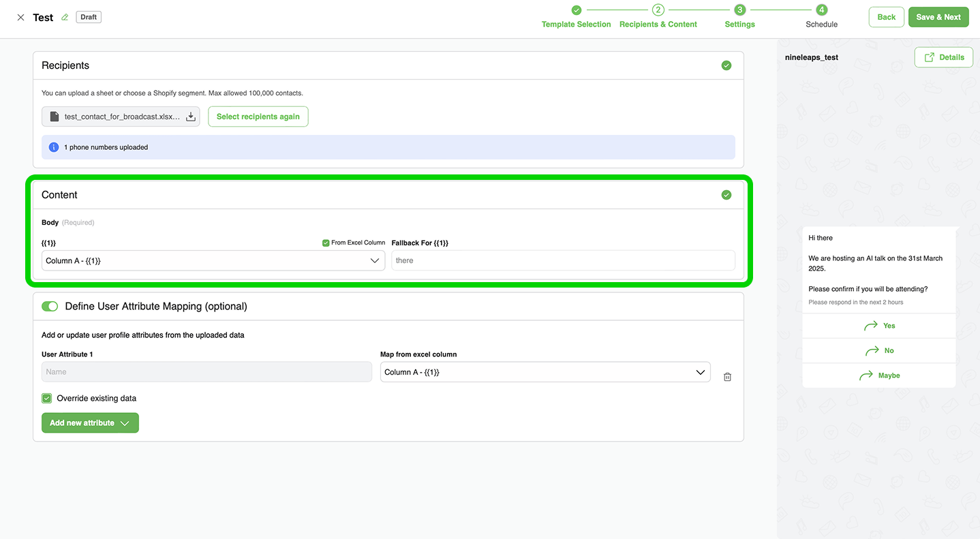Expand the Map from excel column dropdown
Viewport: 980px width, 539px height.
coord(545,372)
